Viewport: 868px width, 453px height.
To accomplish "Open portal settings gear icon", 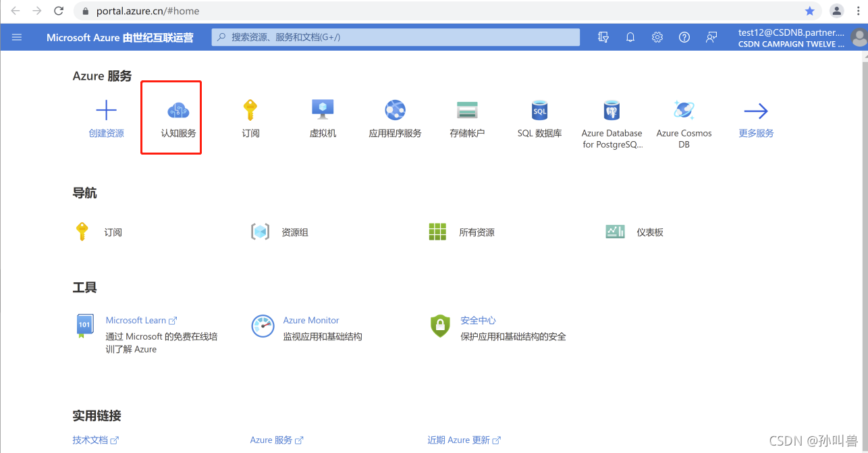I will (x=657, y=37).
